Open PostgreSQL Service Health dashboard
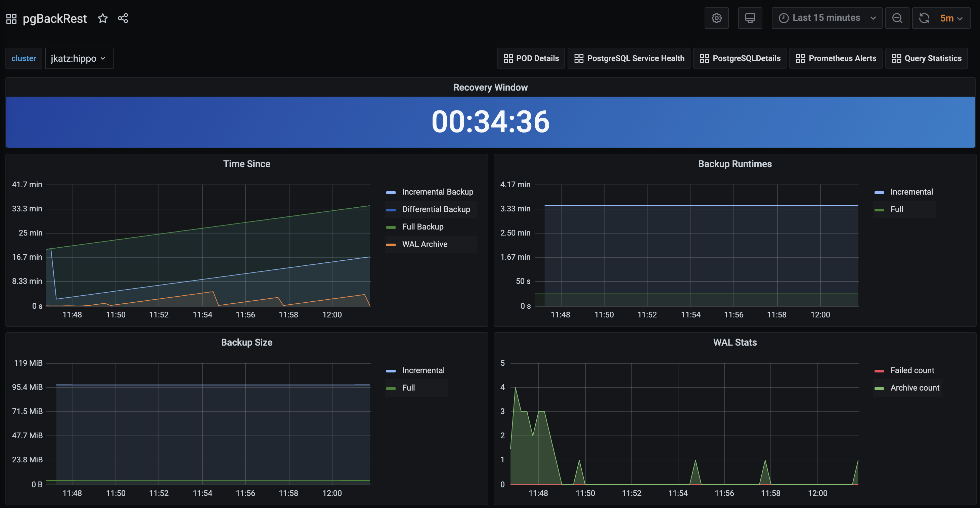The width and height of the screenshot is (980, 508). [x=629, y=58]
